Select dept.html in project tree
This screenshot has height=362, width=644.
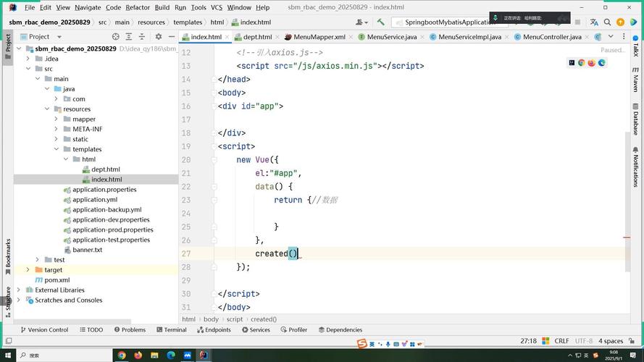click(105, 169)
